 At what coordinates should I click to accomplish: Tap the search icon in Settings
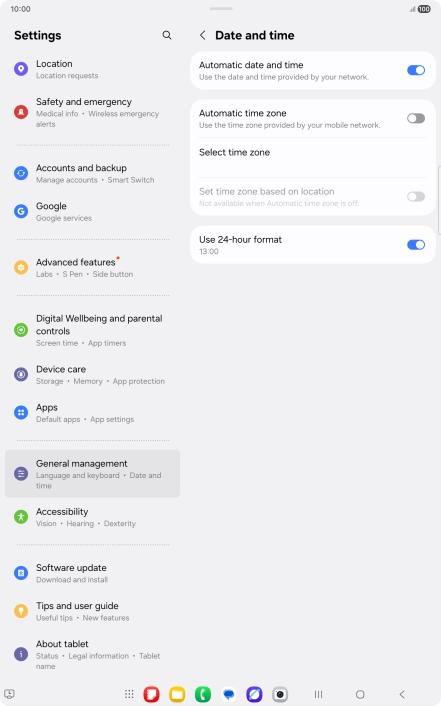point(167,35)
